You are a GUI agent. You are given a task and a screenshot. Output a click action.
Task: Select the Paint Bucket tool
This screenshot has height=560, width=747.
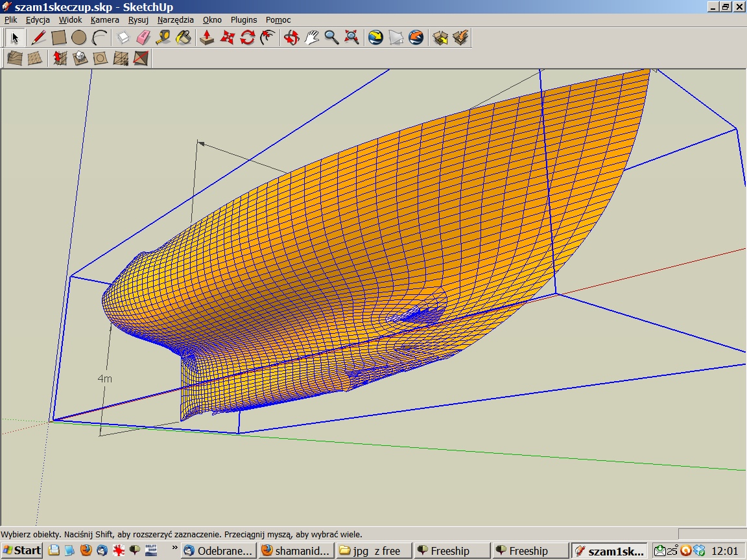(x=184, y=38)
